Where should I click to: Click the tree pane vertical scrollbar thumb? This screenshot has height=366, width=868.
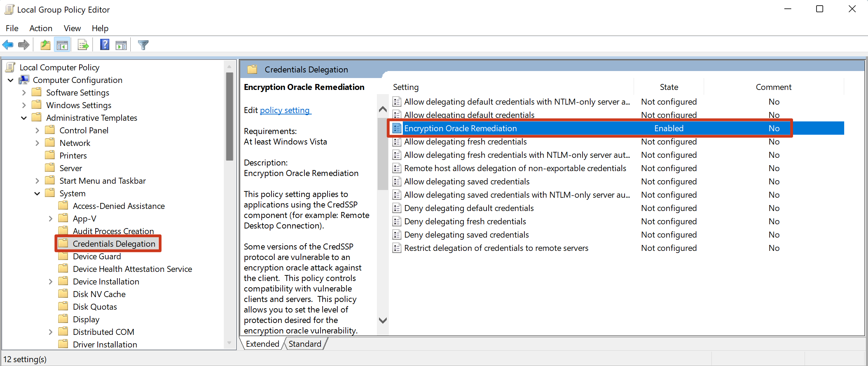point(229,116)
